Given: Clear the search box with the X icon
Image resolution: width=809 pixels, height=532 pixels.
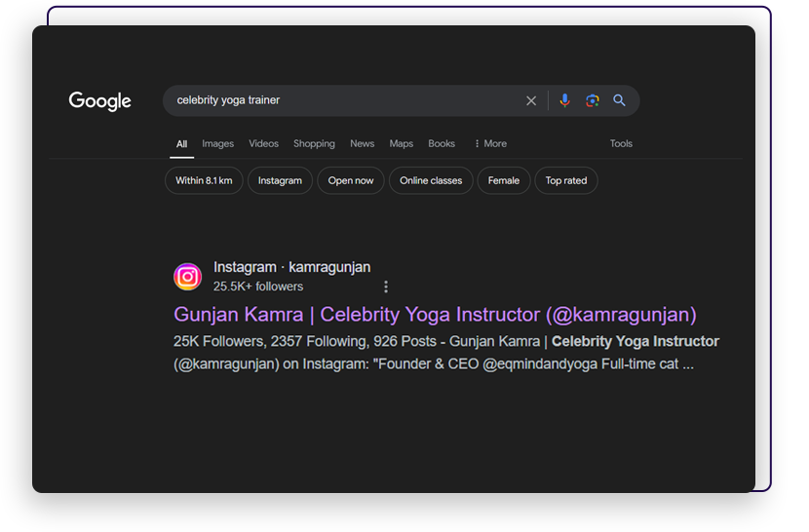Looking at the screenshot, I should tap(531, 100).
